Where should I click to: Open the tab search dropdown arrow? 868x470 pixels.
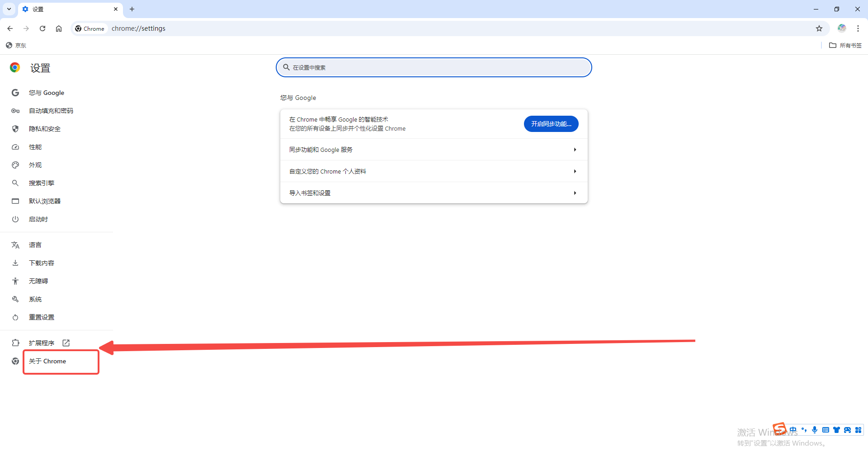click(x=9, y=9)
